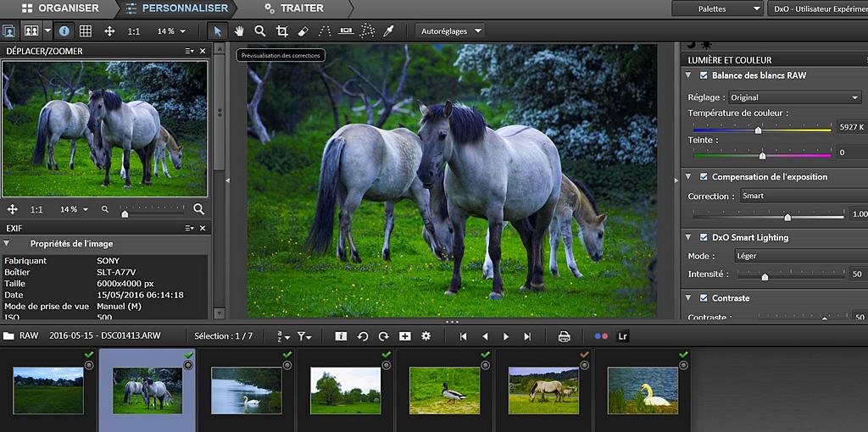The height and width of the screenshot is (432, 868).
Task: Click 1:1 button in Déplacer/Zoomer panel
Action: pos(36,209)
